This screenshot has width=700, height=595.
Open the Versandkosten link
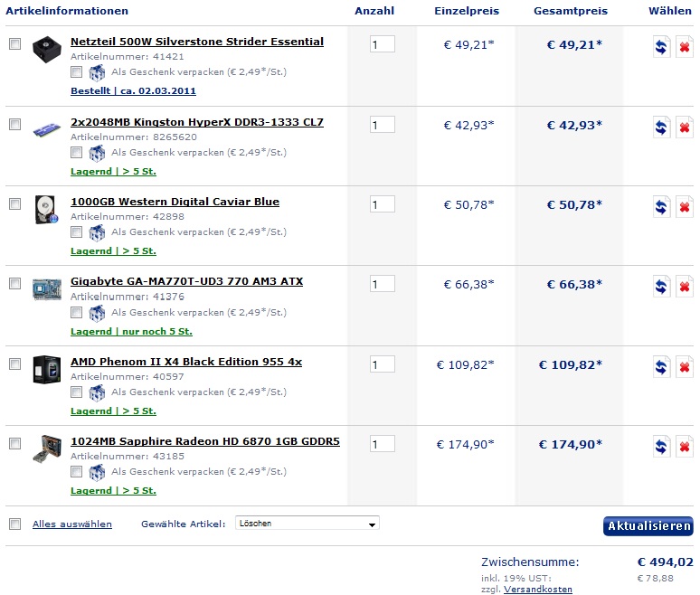coord(538,590)
